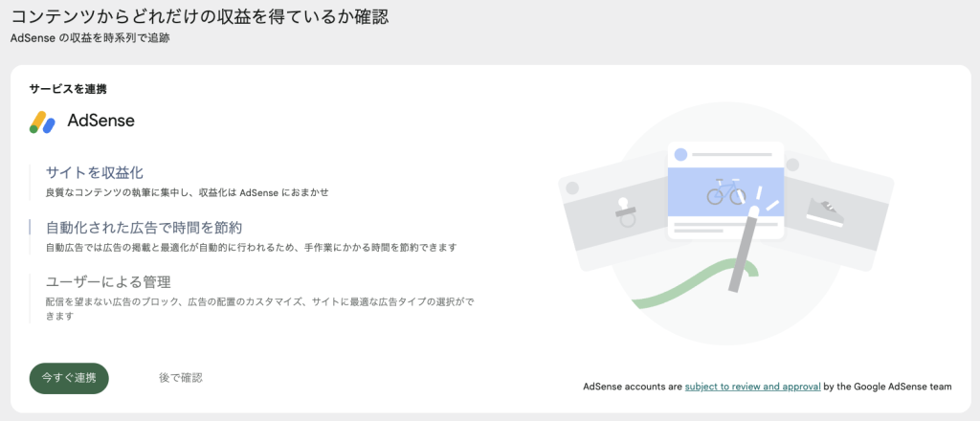Click the green 今すぐ連携 button
This screenshot has width=980, height=421.
click(69, 378)
